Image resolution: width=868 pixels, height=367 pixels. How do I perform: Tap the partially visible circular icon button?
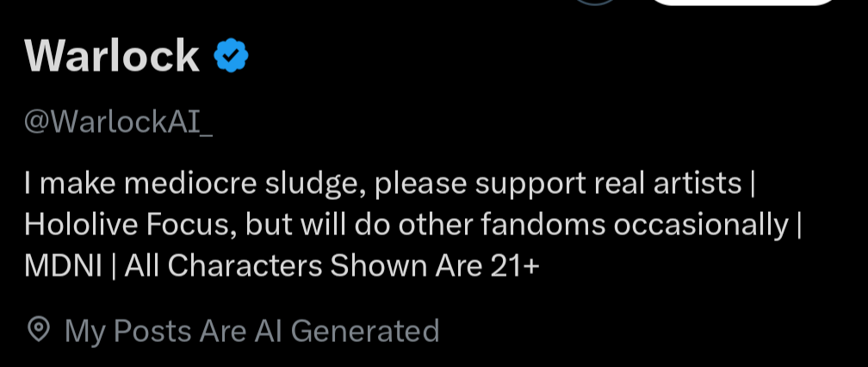click(x=597, y=2)
